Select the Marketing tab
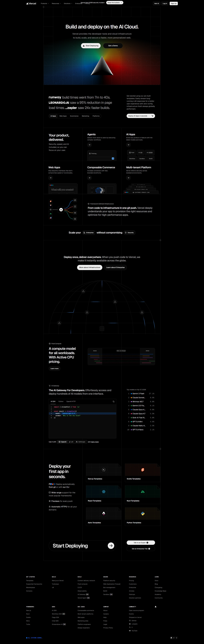 pos(86,116)
